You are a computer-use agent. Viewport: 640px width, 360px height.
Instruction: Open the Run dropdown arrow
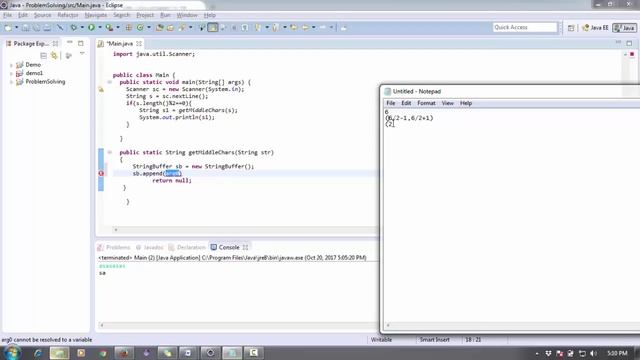pos(100,28)
